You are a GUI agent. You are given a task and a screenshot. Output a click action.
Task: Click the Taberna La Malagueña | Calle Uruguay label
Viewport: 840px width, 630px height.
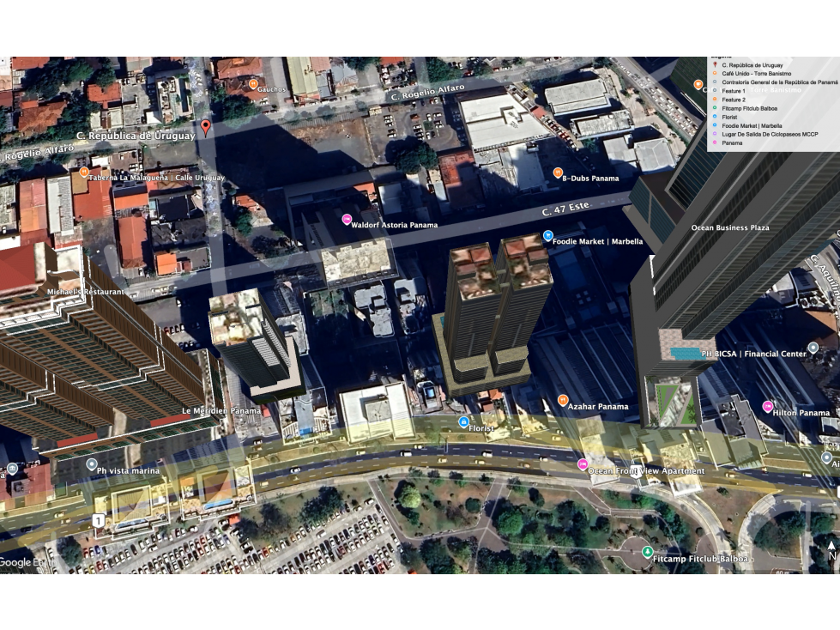(x=156, y=178)
